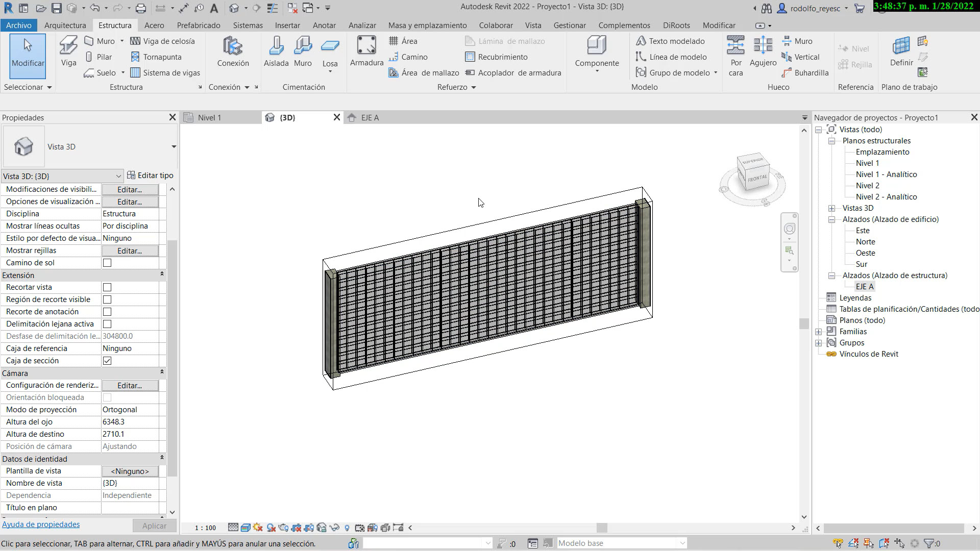The image size is (980, 551).
Task: Uncheck the Caja de sección checkbox
Action: click(107, 361)
